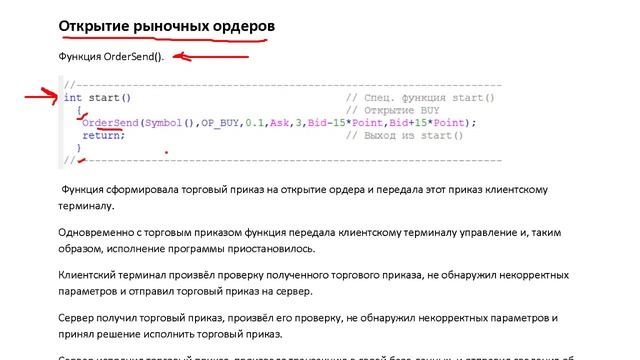Screen dimensions: 640x360
Task: Click paragraph starting 'Сервер получил торговый приказ'
Action: tap(308, 326)
